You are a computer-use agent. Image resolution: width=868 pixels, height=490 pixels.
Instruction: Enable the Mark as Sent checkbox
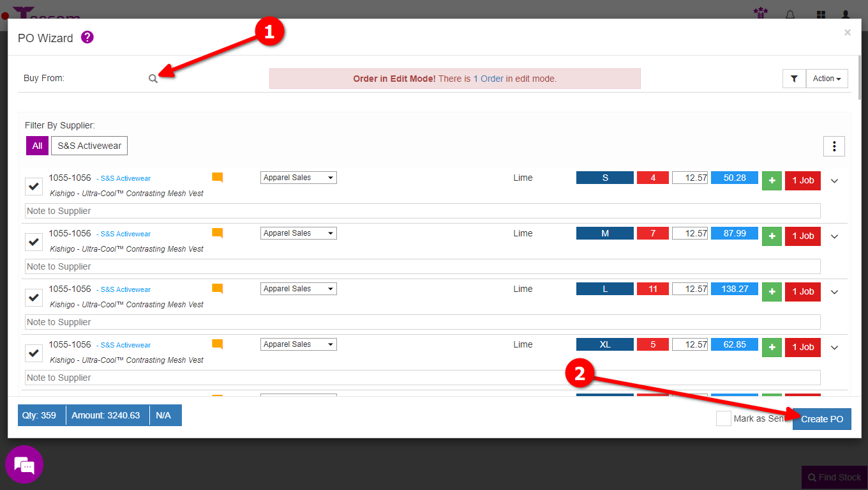[723, 418]
